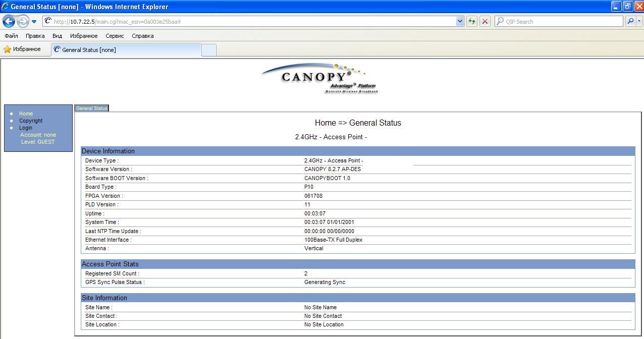Click the Antenna value 'Vertical'
Screen dimensions: 644x339
314,248
